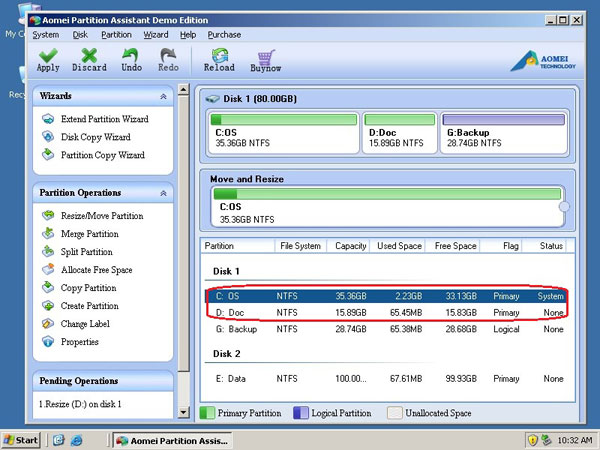Image resolution: width=600 pixels, height=450 pixels.
Task: Open Disk Copy Wizard link
Action: pyautogui.click(x=96, y=137)
